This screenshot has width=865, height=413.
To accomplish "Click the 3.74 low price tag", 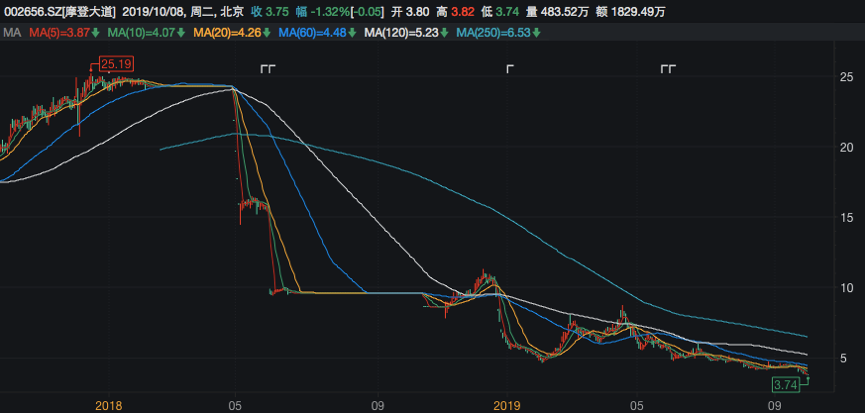I will [x=787, y=384].
